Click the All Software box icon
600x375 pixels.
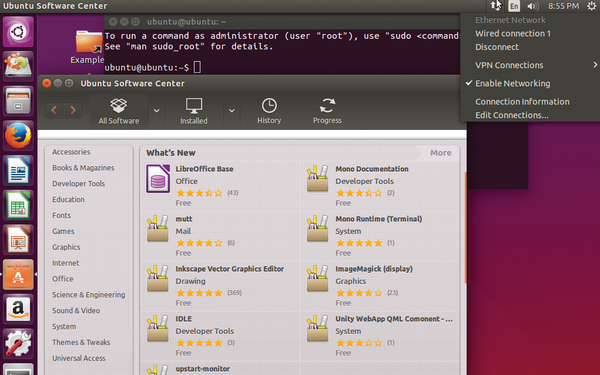[119, 106]
